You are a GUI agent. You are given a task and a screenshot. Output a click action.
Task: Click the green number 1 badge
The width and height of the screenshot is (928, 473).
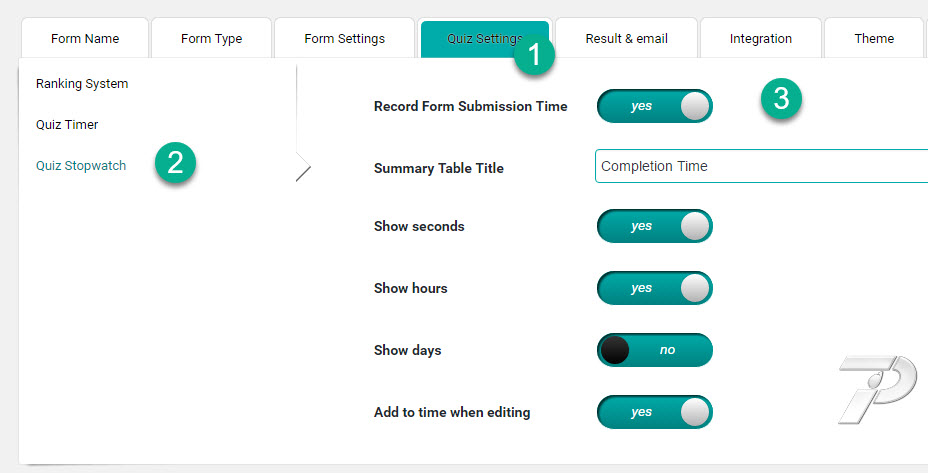pos(534,54)
